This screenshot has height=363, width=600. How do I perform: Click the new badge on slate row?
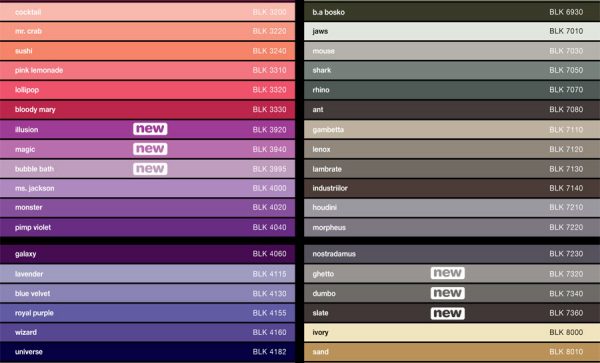coord(447,313)
